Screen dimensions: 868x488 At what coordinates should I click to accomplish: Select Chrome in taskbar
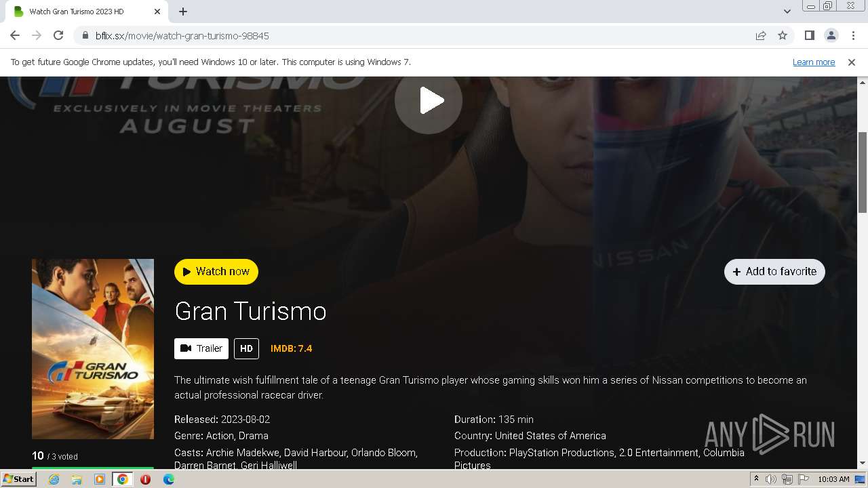click(x=123, y=479)
